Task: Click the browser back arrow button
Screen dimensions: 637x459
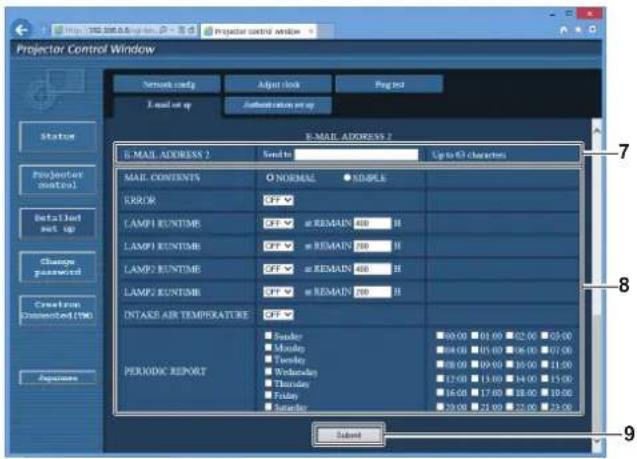Action: pyautogui.click(x=21, y=30)
